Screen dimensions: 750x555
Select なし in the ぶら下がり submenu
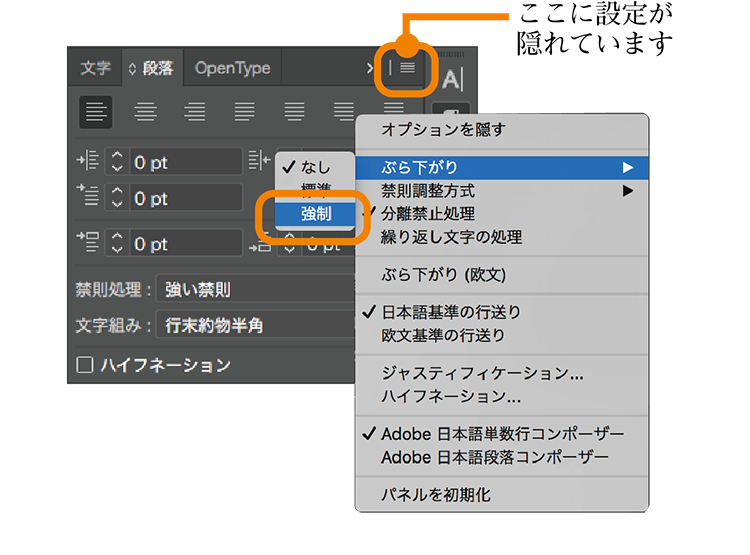(x=315, y=167)
